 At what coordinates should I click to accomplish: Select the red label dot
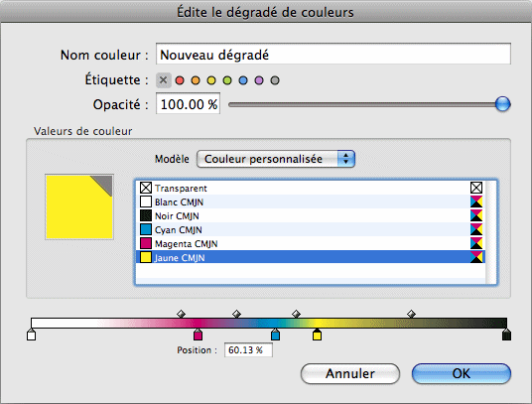[x=180, y=80]
